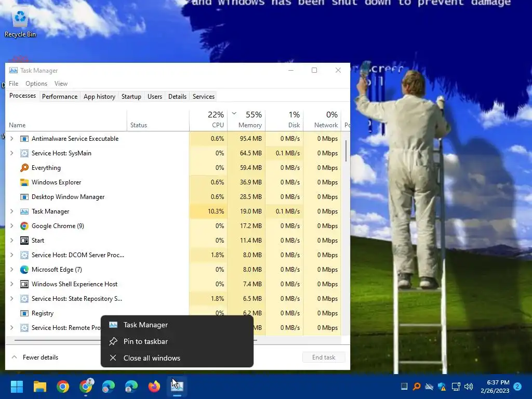
Task: Click the Status column header
Action: 158,120
